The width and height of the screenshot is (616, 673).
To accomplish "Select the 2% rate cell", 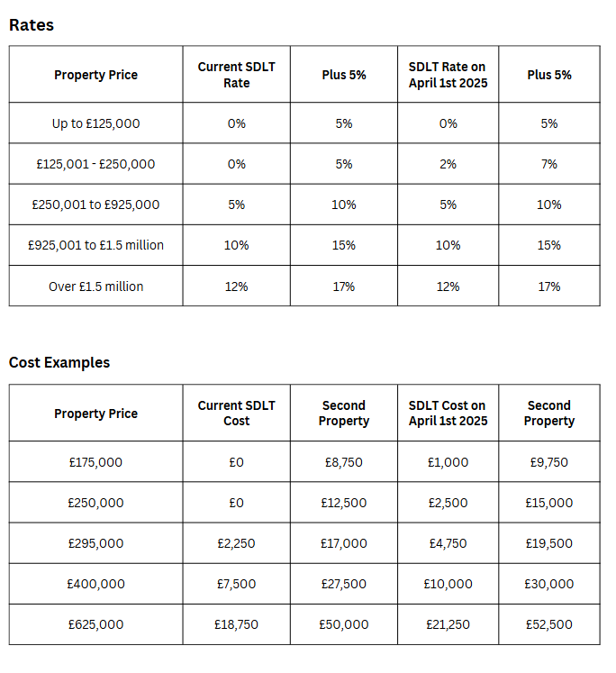I will click(x=448, y=164).
